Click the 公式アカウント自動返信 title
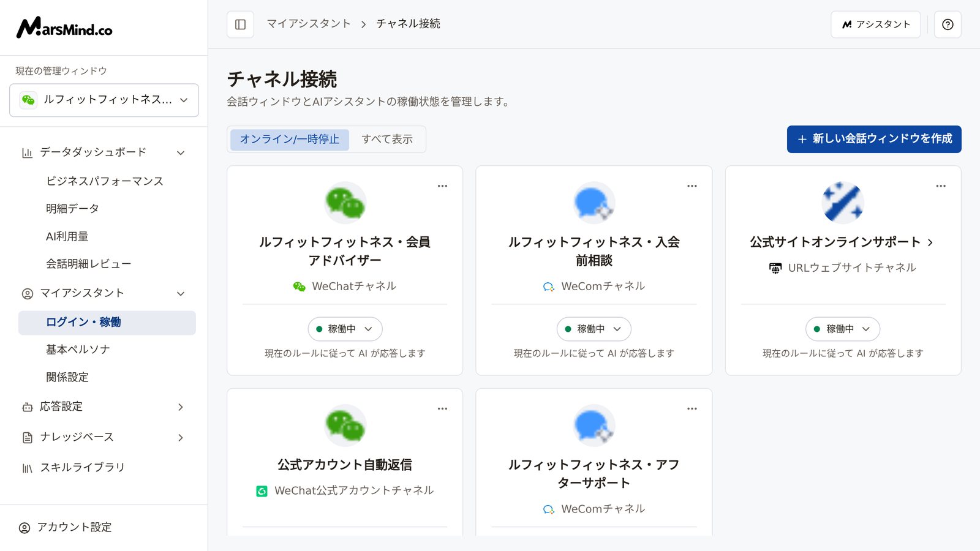This screenshot has height=551, width=980. [x=345, y=465]
